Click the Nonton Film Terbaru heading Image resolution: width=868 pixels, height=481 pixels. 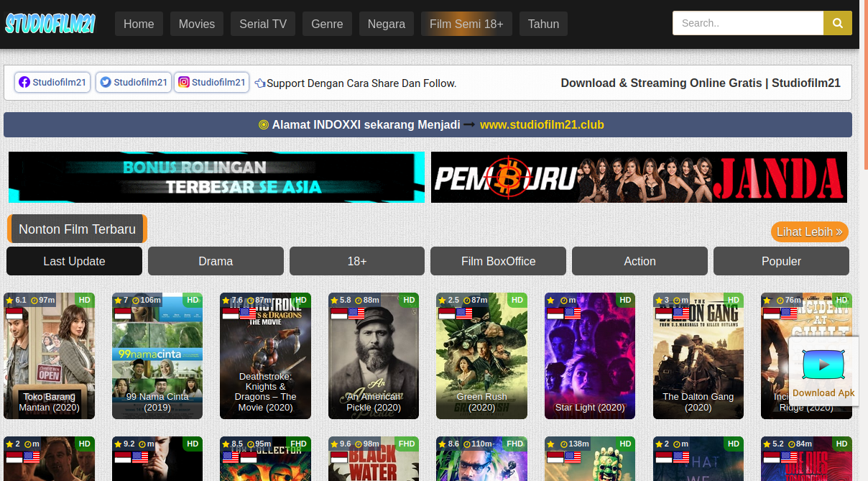77,229
